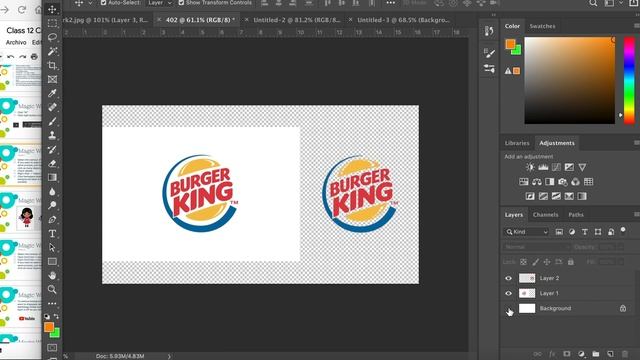
Task: Toggle Quick Mask mode icon
Action: click(52, 347)
